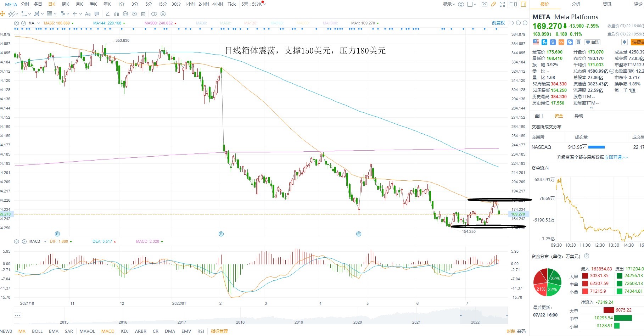This screenshot has width=644, height=336.
Task: Remove the MACD indicator panel
Action: pyautogui.click(x=24, y=241)
